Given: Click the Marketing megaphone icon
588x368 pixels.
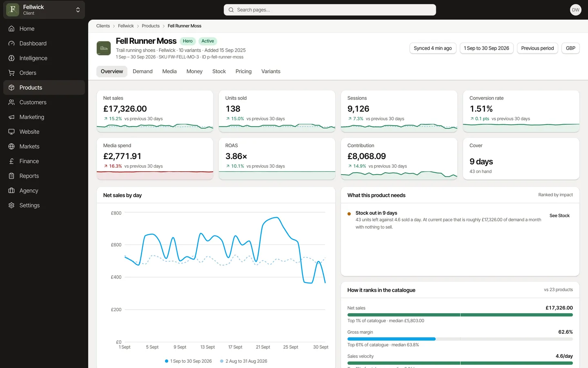Looking at the screenshot, I should point(11,117).
